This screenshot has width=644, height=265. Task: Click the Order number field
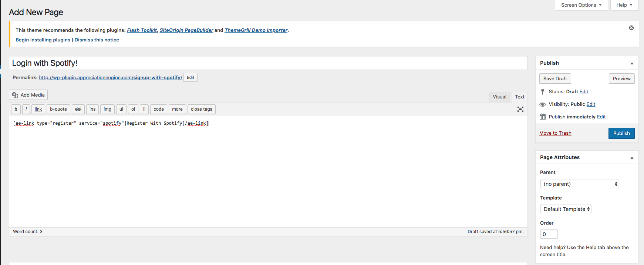(x=549, y=234)
